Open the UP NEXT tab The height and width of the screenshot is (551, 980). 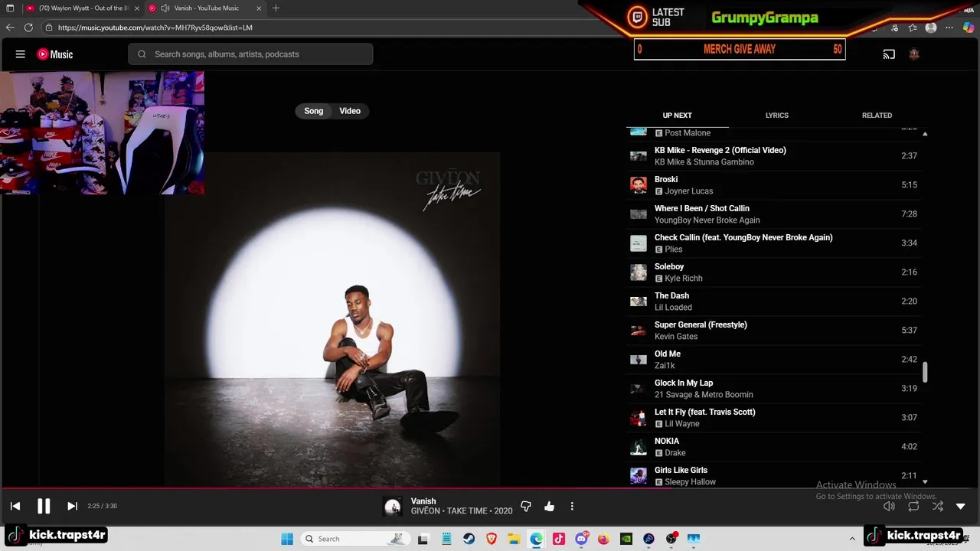pos(677,116)
